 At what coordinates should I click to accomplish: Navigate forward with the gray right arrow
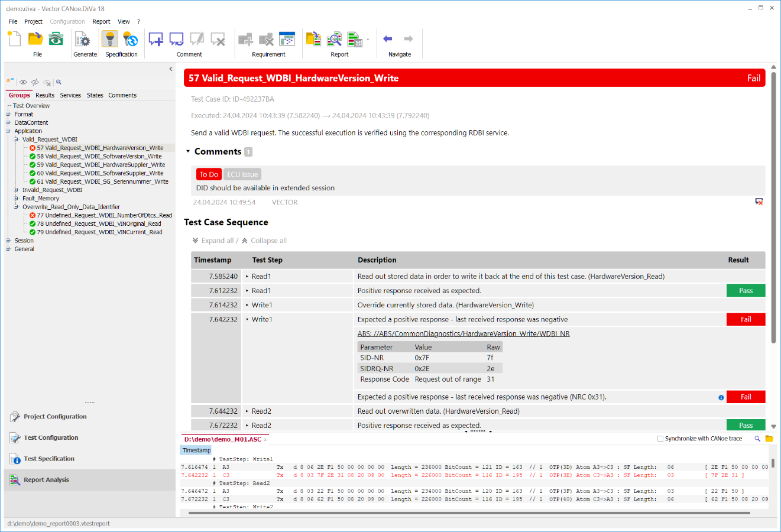[x=408, y=39]
